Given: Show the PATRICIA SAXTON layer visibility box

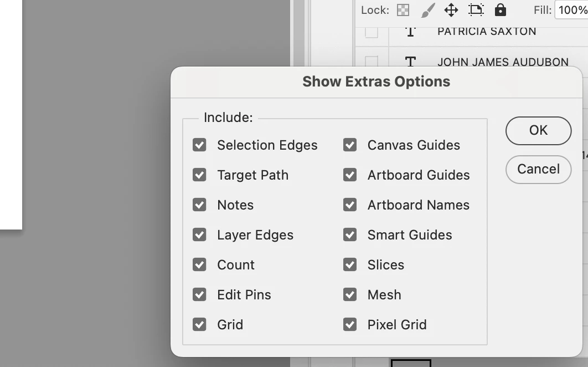Looking at the screenshot, I should [372, 32].
